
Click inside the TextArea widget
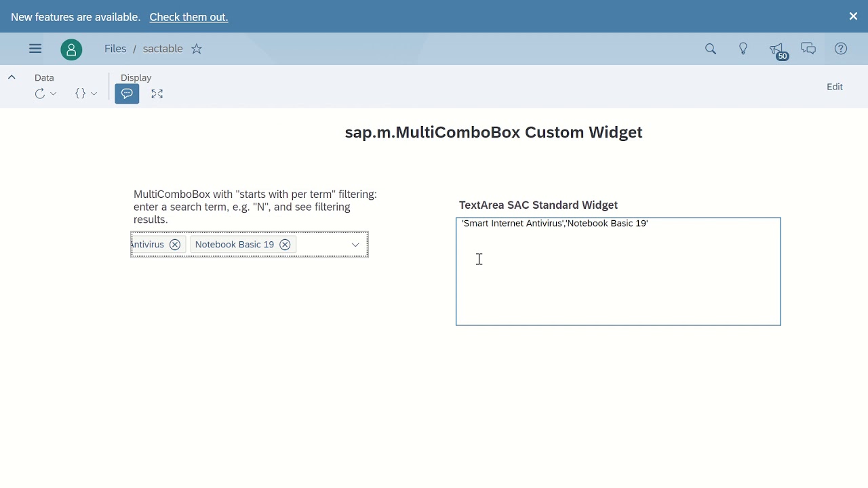pyautogui.click(x=618, y=272)
